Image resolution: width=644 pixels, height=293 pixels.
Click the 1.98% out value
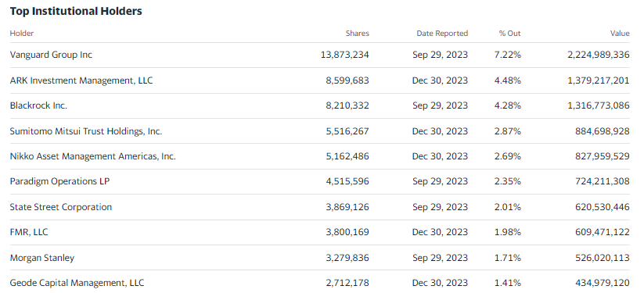click(x=508, y=232)
